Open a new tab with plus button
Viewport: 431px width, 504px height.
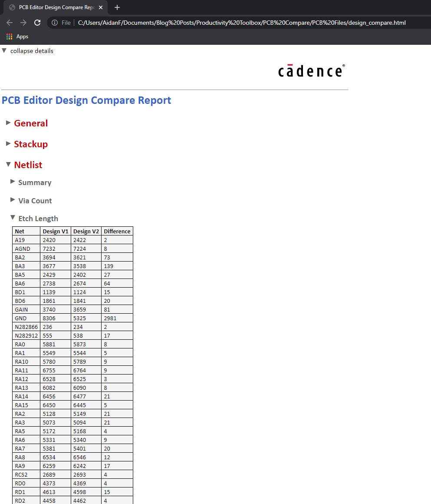click(117, 7)
